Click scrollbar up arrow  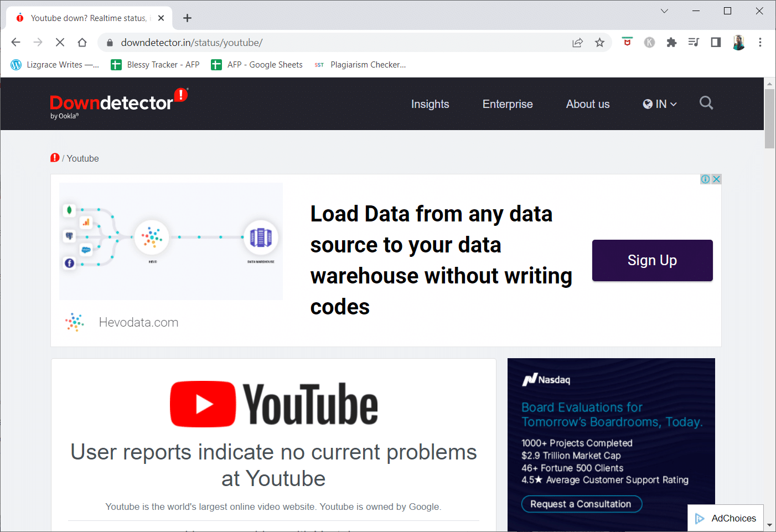pyautogui.click(x=769, y=84)
